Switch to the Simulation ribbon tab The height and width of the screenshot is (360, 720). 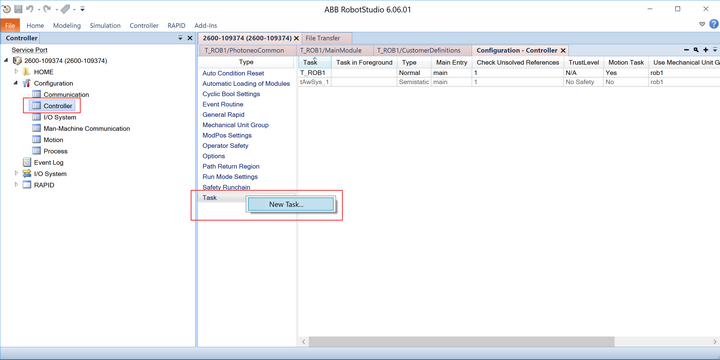pyautogui.click(x=105, y=26)
